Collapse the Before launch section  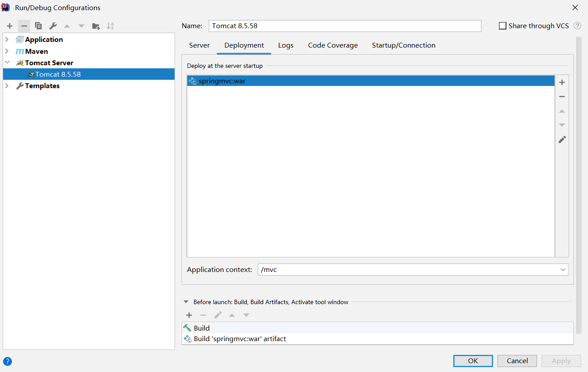[186, 302]
